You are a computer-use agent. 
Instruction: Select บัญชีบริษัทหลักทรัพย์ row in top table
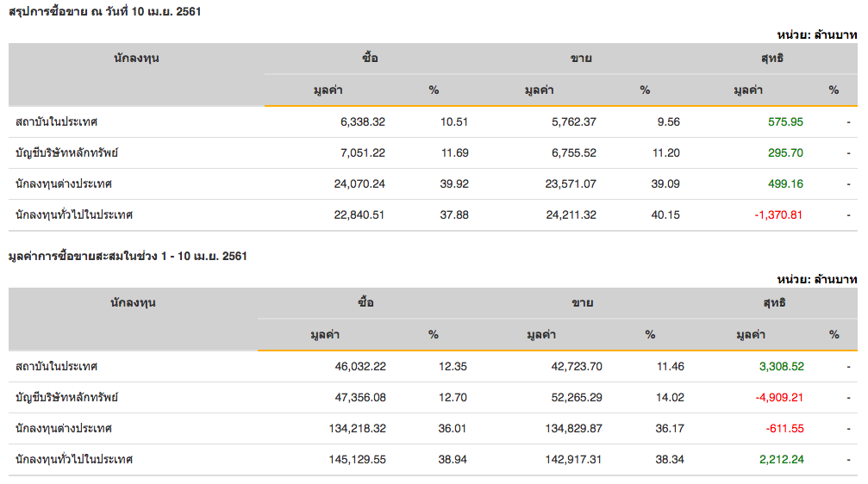click(66, 153)
